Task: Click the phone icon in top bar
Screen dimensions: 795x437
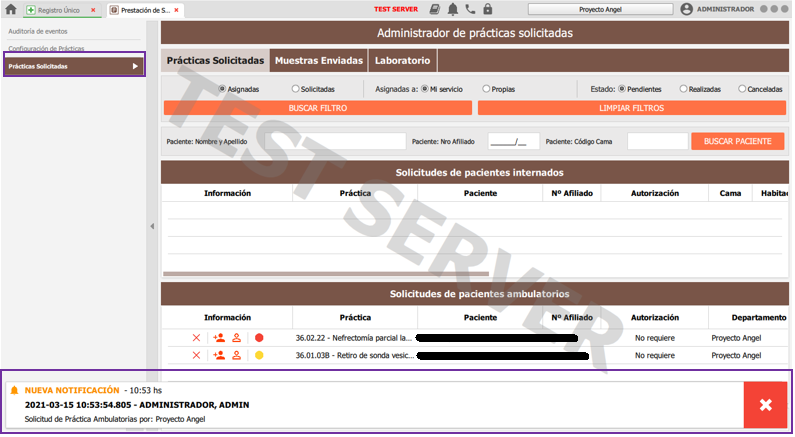Action: [x=471, y=9]
